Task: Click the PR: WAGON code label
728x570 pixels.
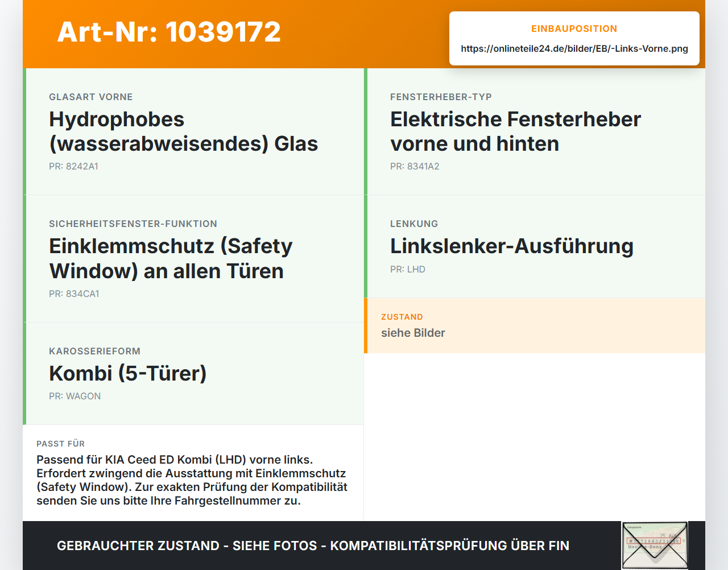Action: [75, 396]
